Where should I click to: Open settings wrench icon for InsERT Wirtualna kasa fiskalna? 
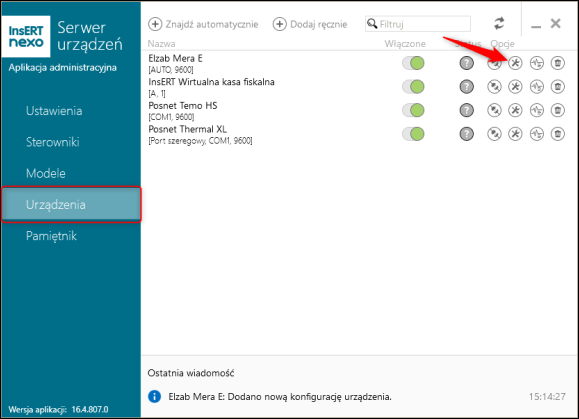515,87
